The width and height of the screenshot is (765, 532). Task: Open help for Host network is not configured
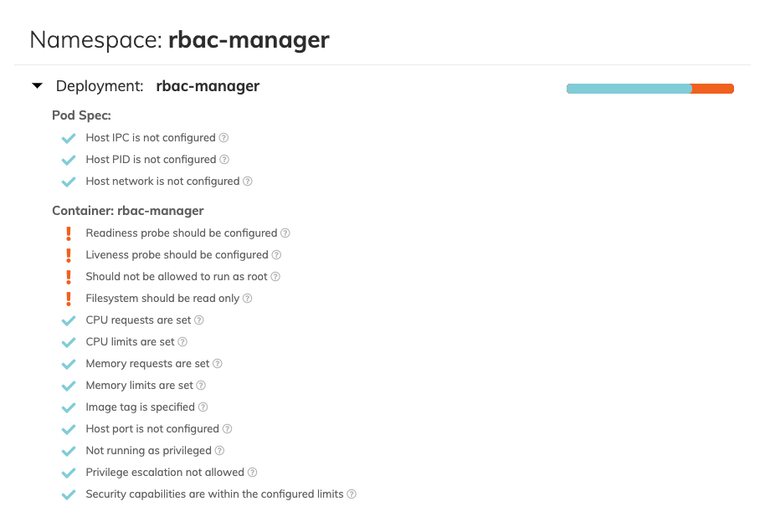tap(247, 181)
